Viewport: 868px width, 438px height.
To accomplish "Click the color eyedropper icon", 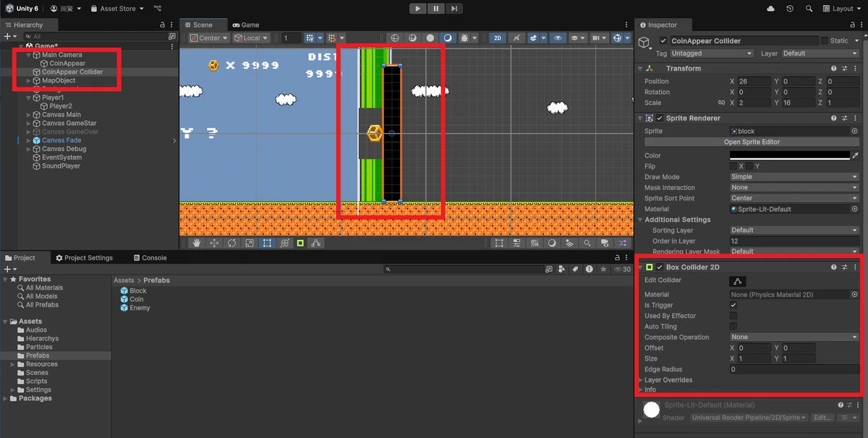I will tap(855, 155).
